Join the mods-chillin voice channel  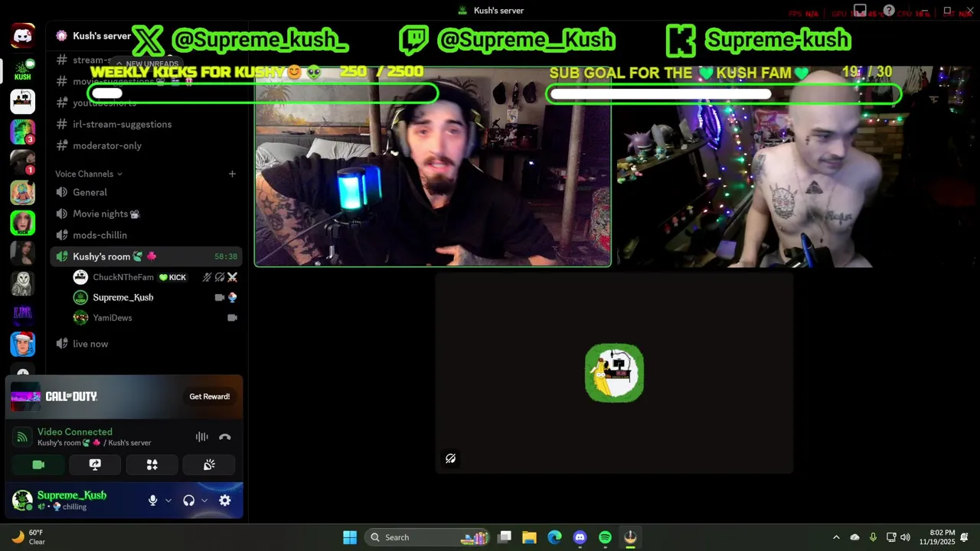(x=100, y=235)
